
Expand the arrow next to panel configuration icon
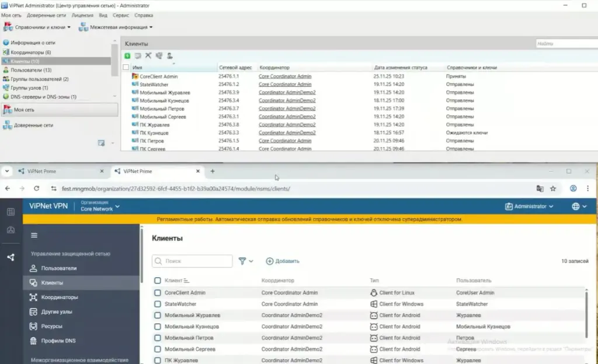113,143
